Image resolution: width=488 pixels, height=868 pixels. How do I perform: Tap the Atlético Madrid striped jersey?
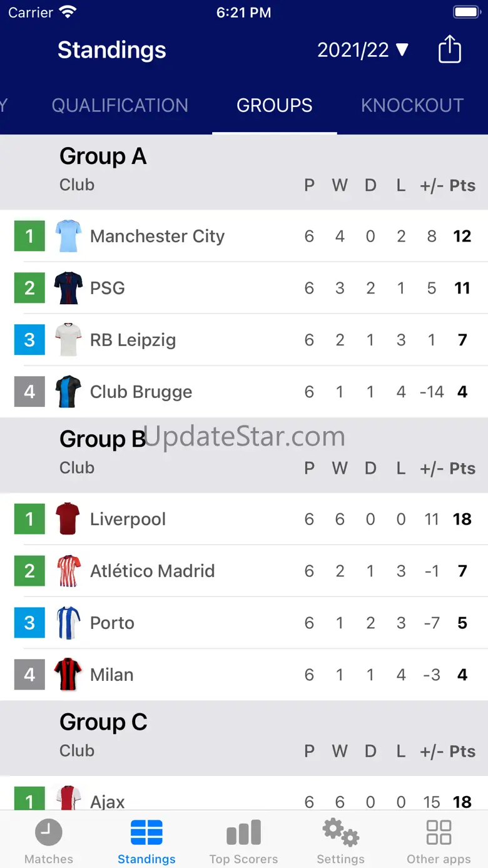tap(68, 571)
